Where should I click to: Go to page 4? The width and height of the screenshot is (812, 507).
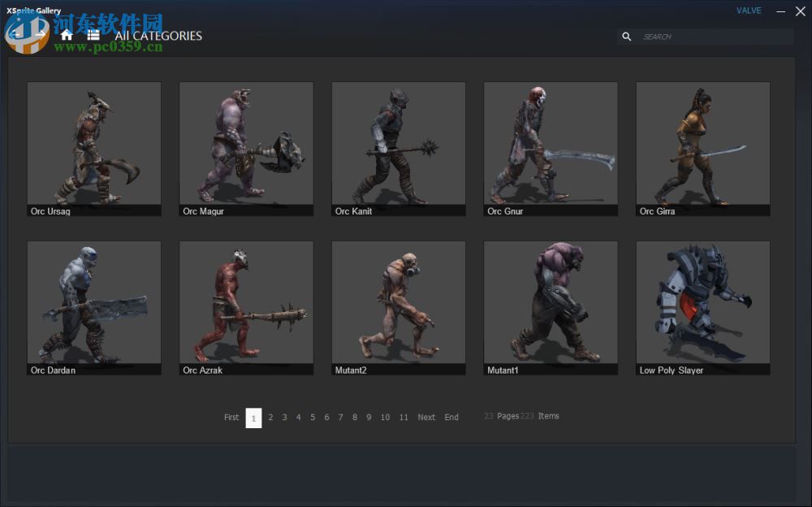coord(298,418)
